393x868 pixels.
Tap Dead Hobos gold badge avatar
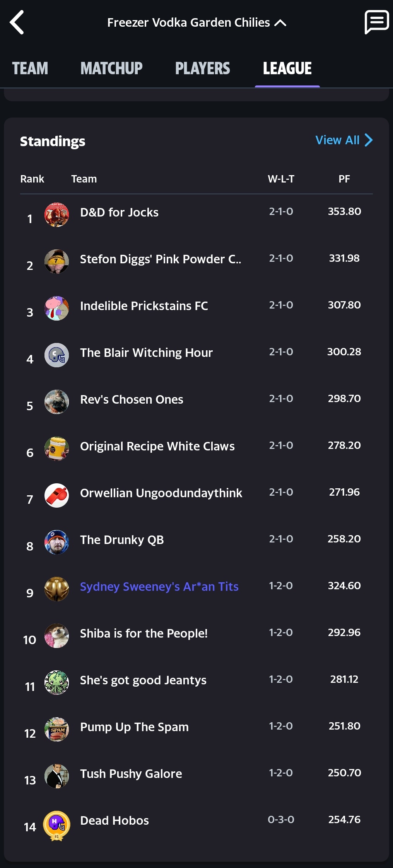56,825
